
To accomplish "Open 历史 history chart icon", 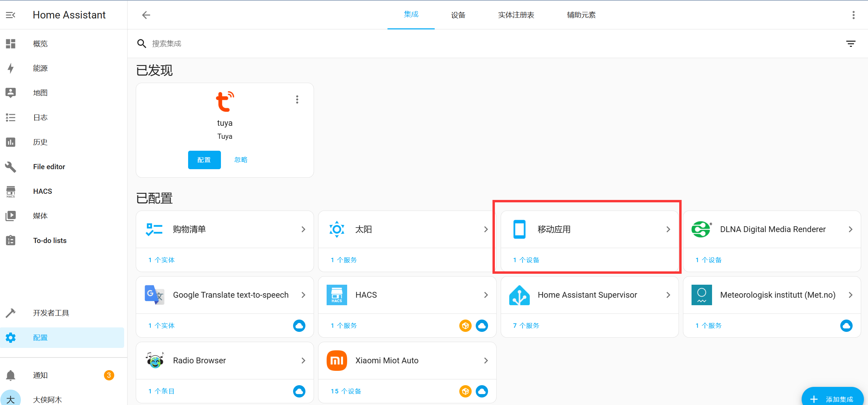I will [x=11, y=142].
